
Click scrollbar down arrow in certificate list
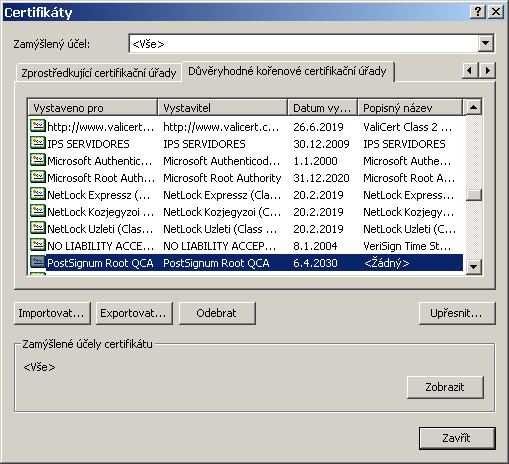pos(473,267)
